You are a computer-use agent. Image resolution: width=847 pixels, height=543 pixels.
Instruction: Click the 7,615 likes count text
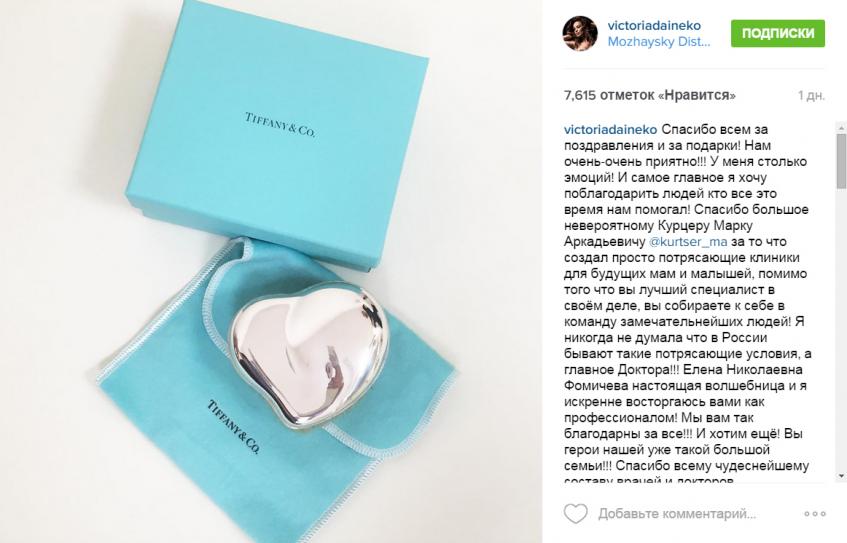[649, 96]
